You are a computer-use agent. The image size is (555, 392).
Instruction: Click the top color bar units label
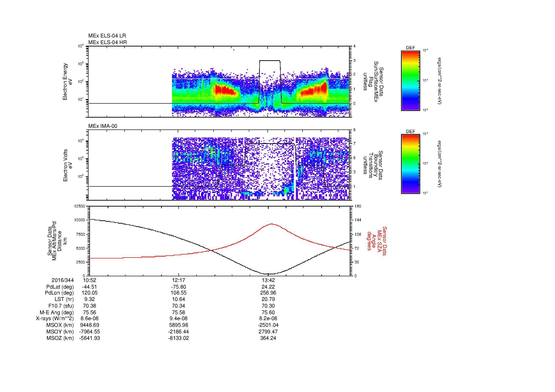440,81
